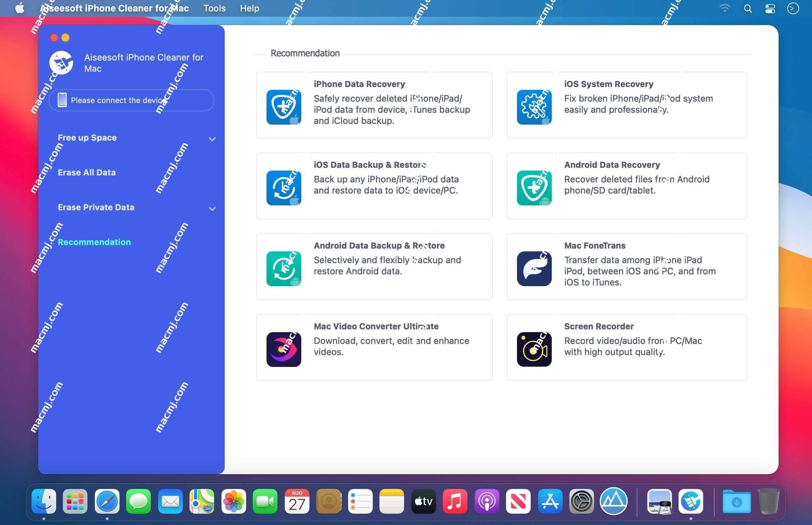Image resolution: width=812 pixels, height=525 pixels.
Task: Open the Help menu
Action: (x=249, y=8)
